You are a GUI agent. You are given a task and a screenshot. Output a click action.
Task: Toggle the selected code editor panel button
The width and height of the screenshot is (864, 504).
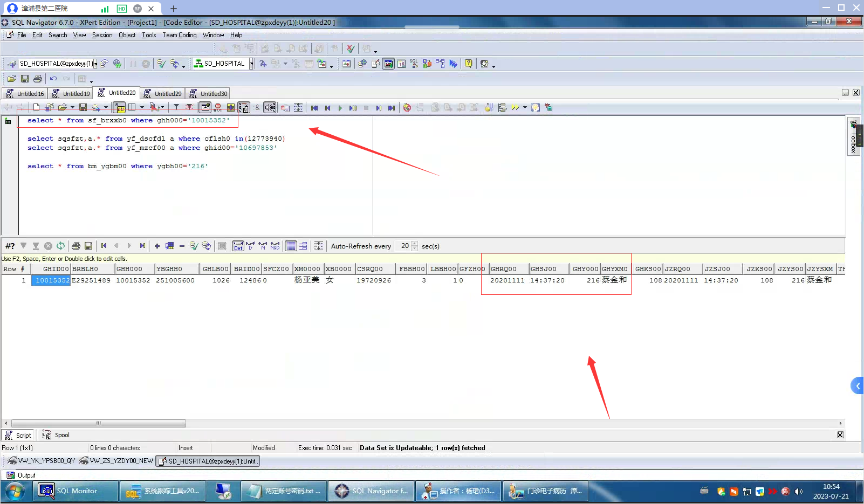point(205,107)
